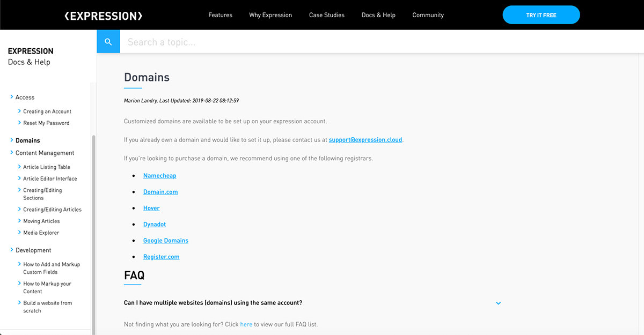Open the Google Domains link
This screenshot has height=335, width=644.
[165, 240]
